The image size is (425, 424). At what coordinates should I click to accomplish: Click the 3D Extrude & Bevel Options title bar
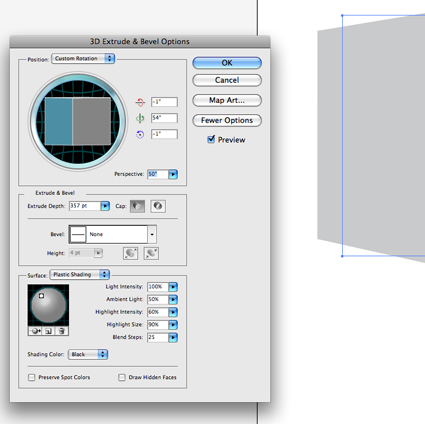point(140,42)
